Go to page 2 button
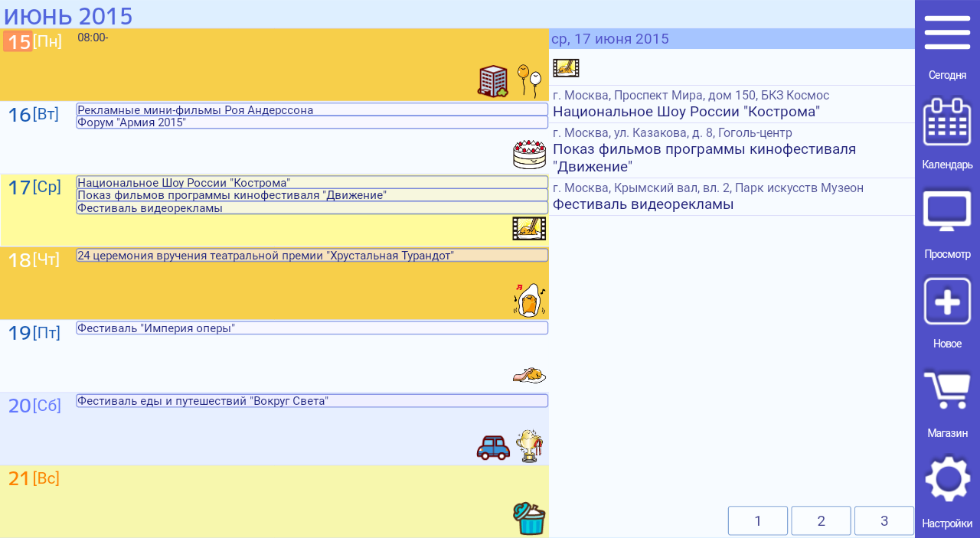The height and width of the screenshot is (538, 980). coord(821,521)
